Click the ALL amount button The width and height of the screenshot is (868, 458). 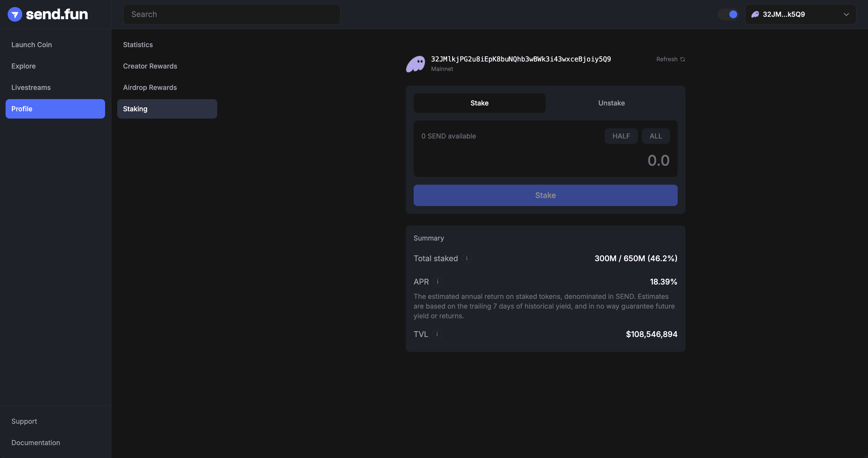coord(655,136)
